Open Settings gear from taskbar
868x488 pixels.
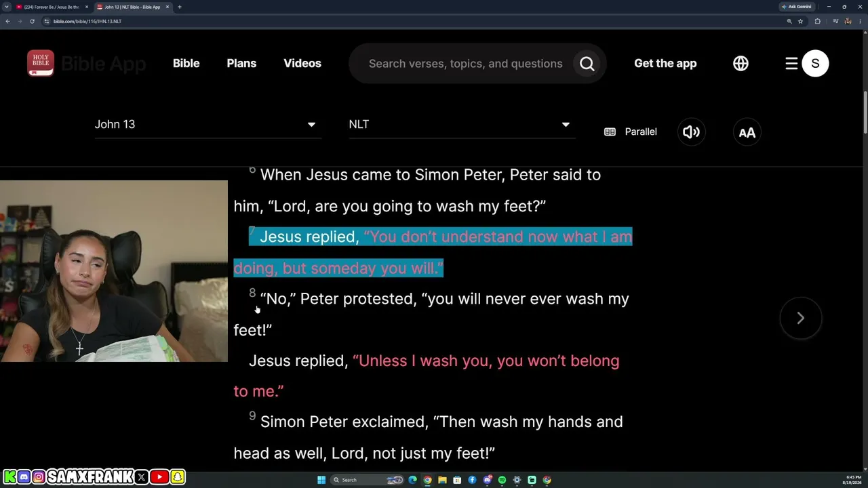(517, 480)
